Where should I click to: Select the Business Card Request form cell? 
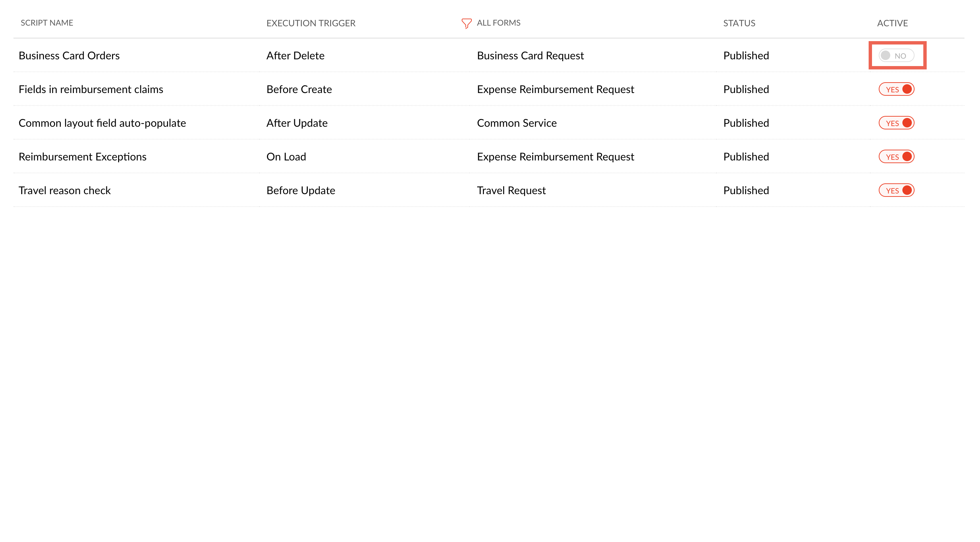(530, 56)
